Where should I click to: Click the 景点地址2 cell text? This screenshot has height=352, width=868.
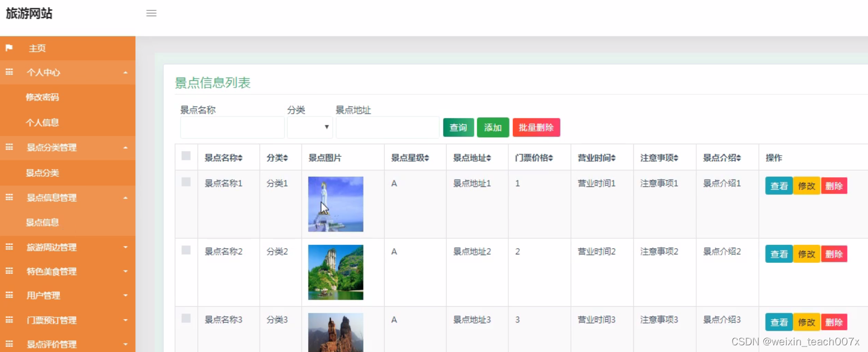click(x=472, y=252)
